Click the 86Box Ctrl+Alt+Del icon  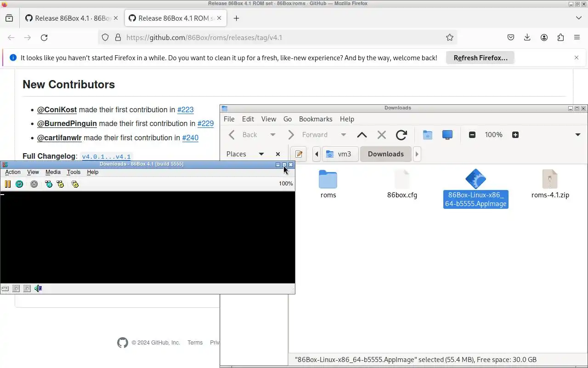[x=49, y=184]
